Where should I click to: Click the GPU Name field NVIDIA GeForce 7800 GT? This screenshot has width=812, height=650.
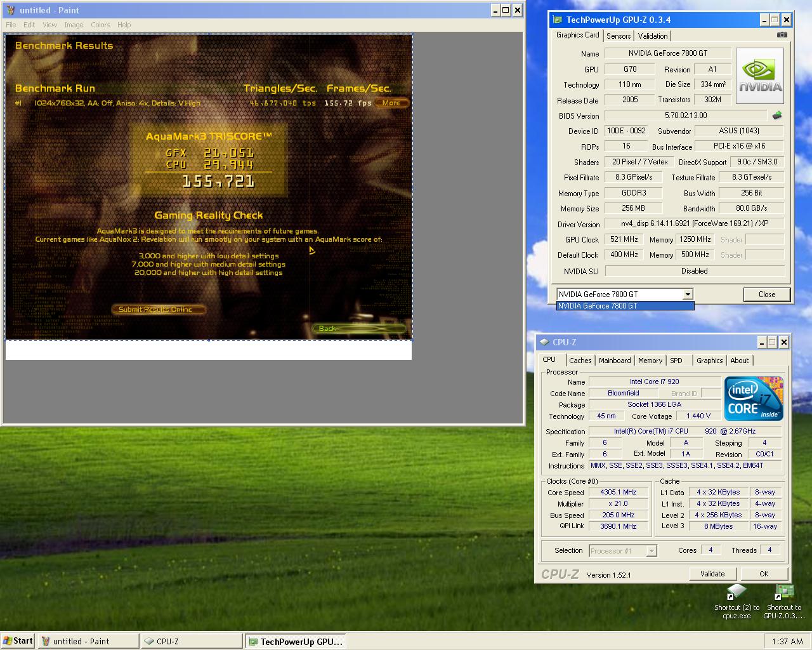point(668,53)
